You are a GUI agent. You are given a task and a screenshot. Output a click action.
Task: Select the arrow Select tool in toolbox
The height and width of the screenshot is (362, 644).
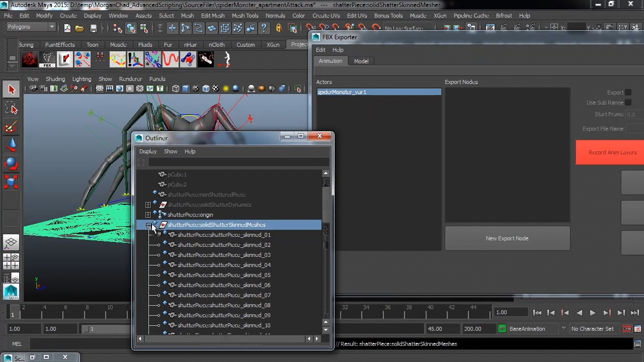(11, 89)
